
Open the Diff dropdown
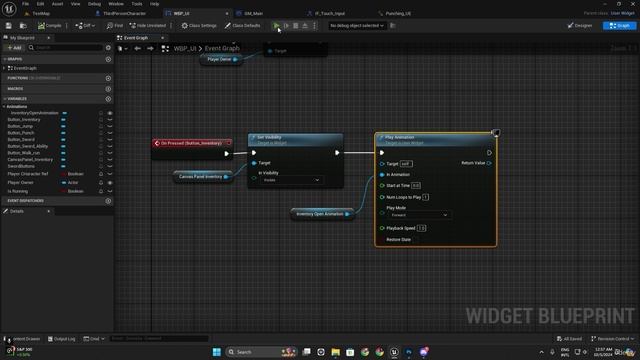point(85,26)
